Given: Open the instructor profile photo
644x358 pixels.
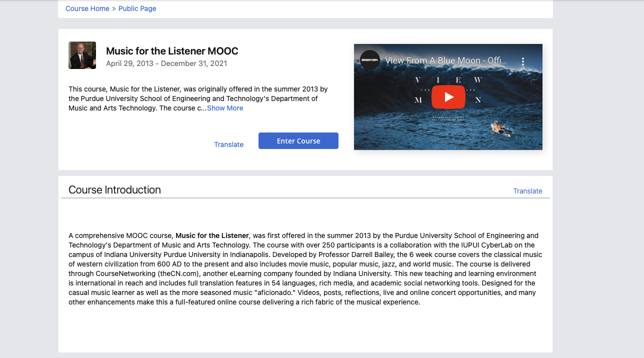Looking at the screenshot, I should pyautogui.click(x=82, y=55).
